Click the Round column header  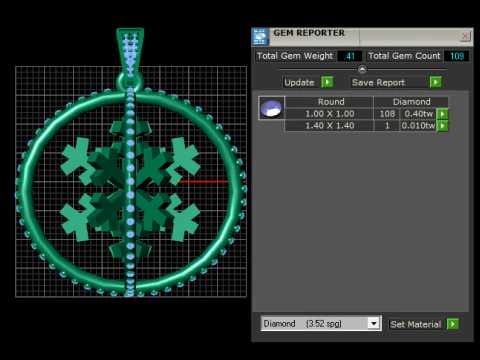click(x=330, y=102)
